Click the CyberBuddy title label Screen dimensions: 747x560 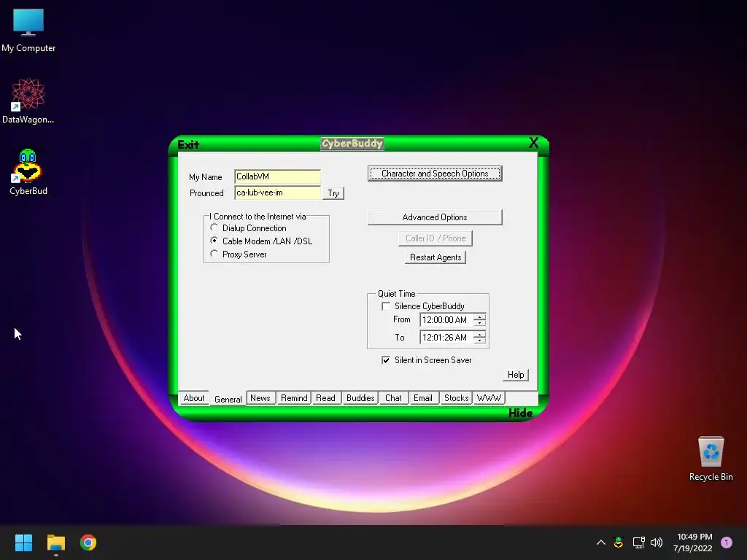tap(352, 144)
